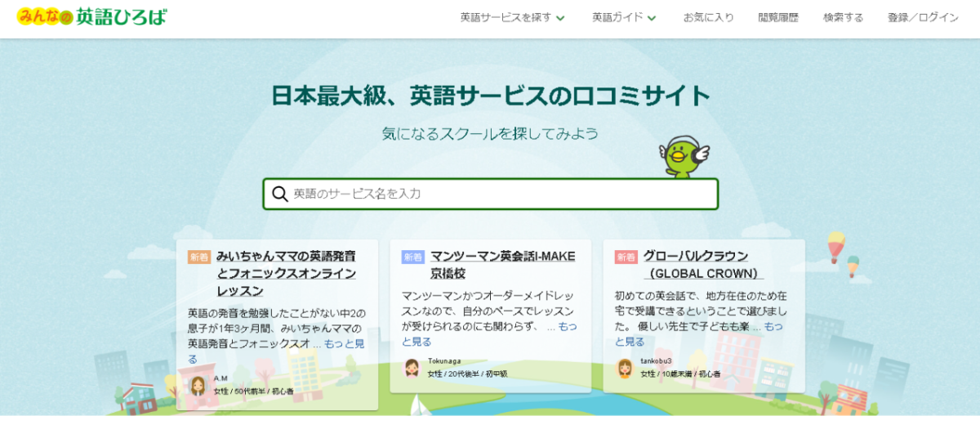Image resolution: width=980 pixels, height=425 pixels.
Task: Click the subtitle 気になるスクールを探してみよう
Action: (490, 133)
